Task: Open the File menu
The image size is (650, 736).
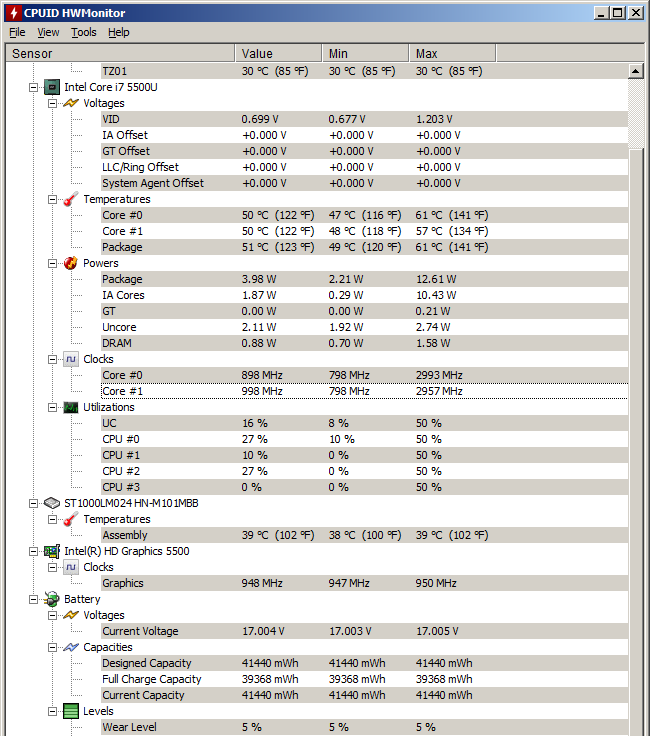Action: pos(17,32)
